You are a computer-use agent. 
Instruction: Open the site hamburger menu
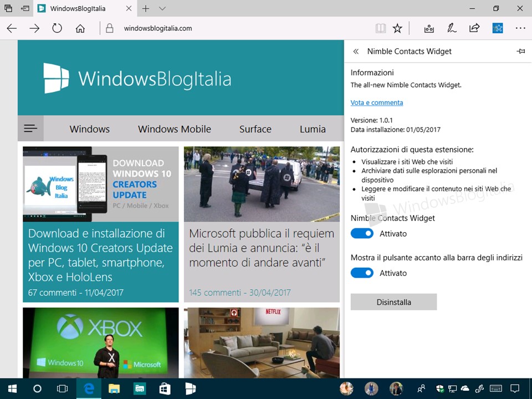click(x=30, y=128)
